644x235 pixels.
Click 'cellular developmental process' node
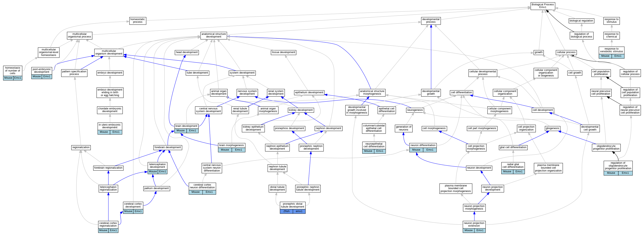[x=482, y=73]
